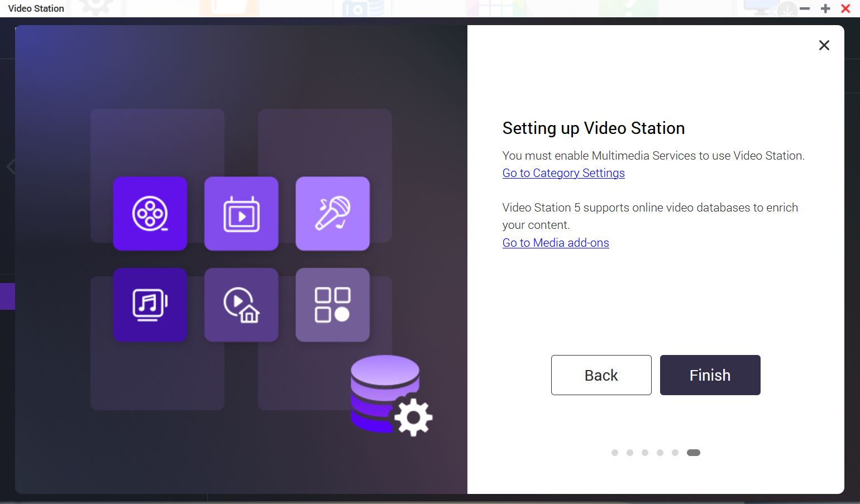Click the music video icon
The height and width of the screenshot is (504, 860).
[x=150, y=305]
